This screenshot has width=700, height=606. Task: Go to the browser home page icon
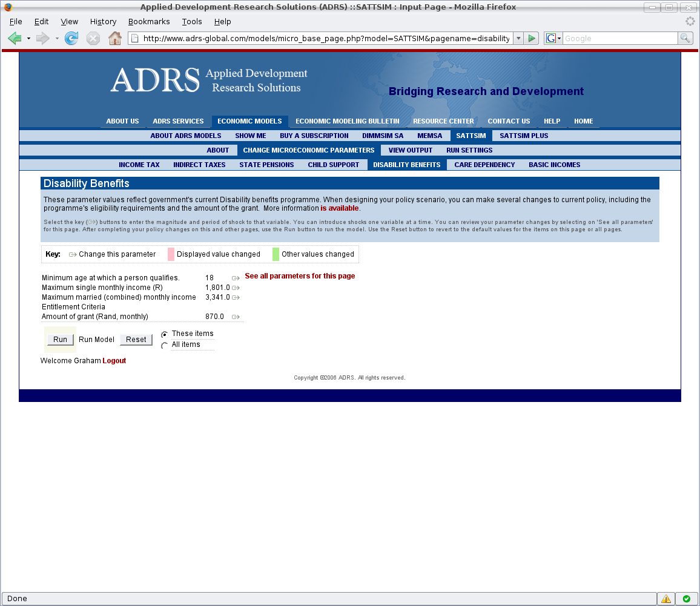pyautogui.click(x=114, y=38)
